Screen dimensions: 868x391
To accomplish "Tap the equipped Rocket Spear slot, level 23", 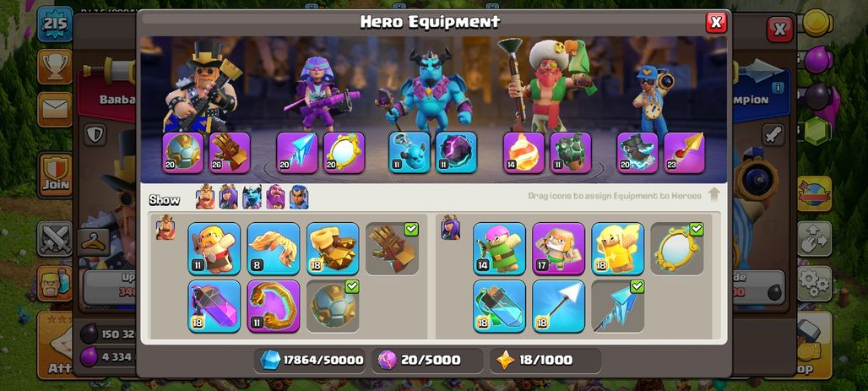I will pyautogui.click(x=684, y=153).
